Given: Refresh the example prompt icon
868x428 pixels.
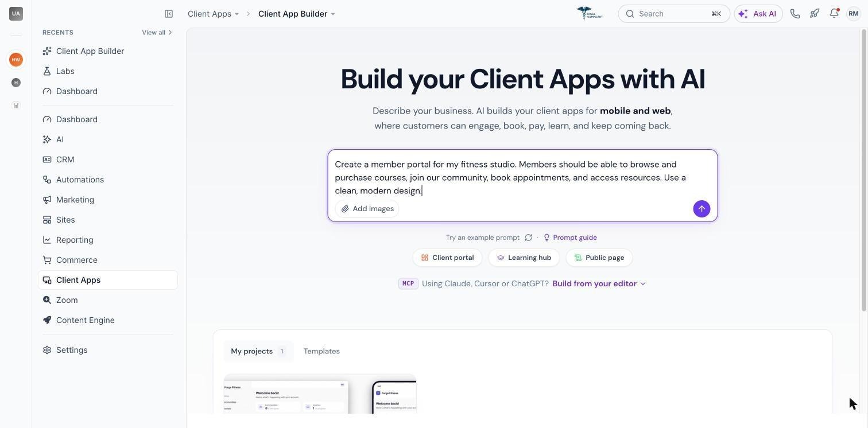Looking at the screenshot, I should pyautogui.click(x=528, y=238).
